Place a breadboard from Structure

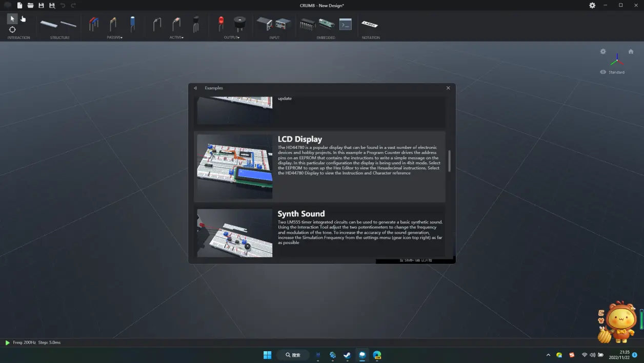(49, 24)
